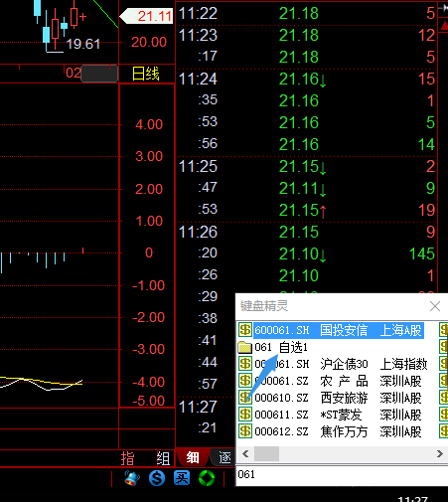This screenshot has width=448, height=502.
Task: Click the 145 volume at 11:26:20
Action: [x=422, y=253]
